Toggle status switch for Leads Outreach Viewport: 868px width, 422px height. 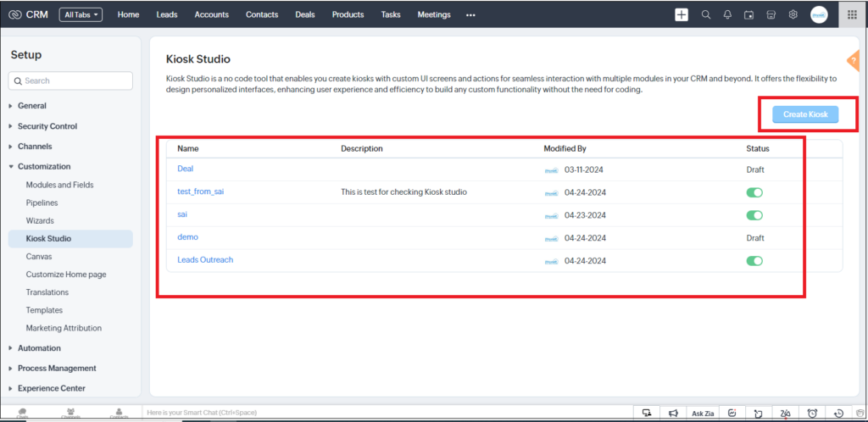(754, 260)
